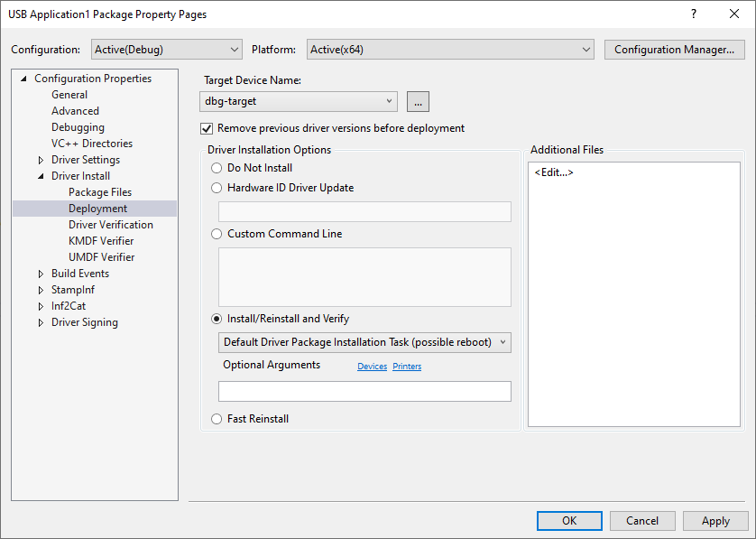Click the Help question mark icon
Screen dimensions: 756x539
pos(692,14)
